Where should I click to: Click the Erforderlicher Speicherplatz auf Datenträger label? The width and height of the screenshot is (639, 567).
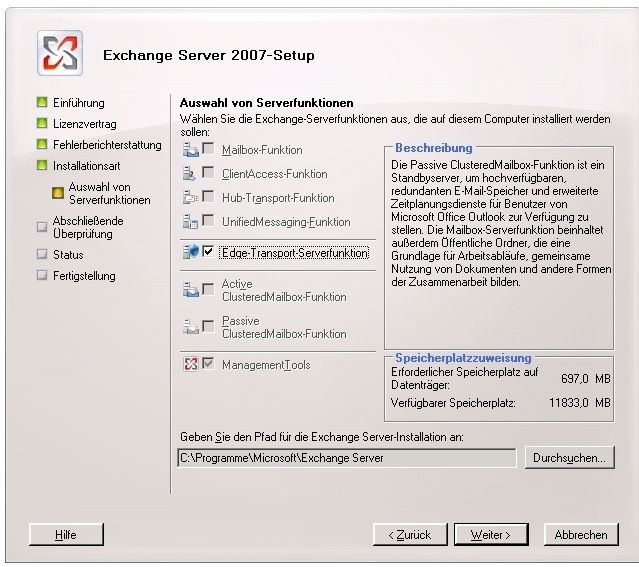click(x=465, y=378)
